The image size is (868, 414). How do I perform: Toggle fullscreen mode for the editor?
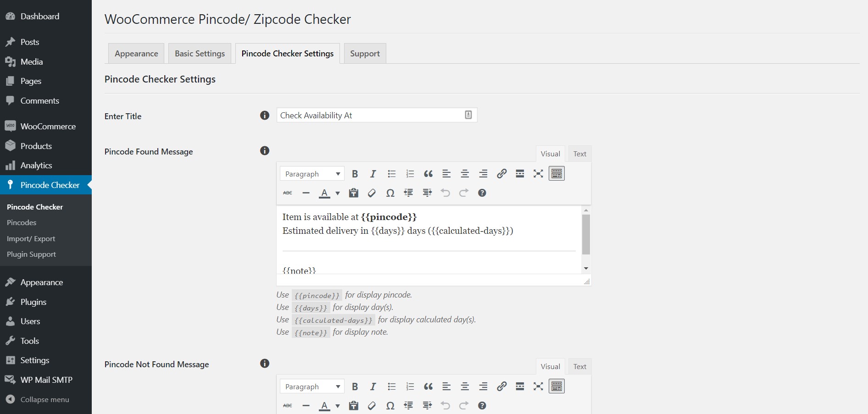pyautogui.click(x=538, y=173)
